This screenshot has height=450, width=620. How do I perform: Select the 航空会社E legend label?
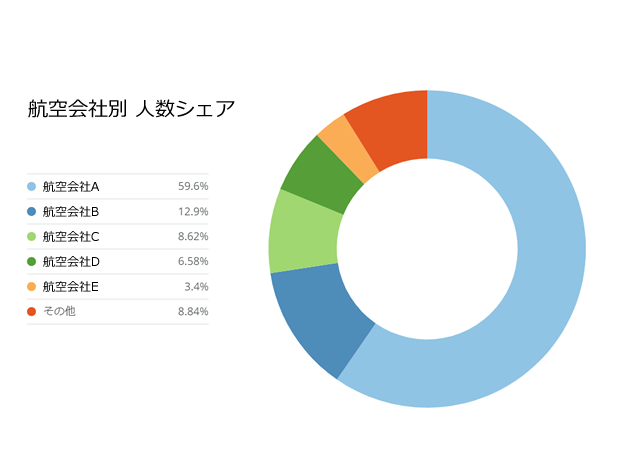tap(71, 287)
